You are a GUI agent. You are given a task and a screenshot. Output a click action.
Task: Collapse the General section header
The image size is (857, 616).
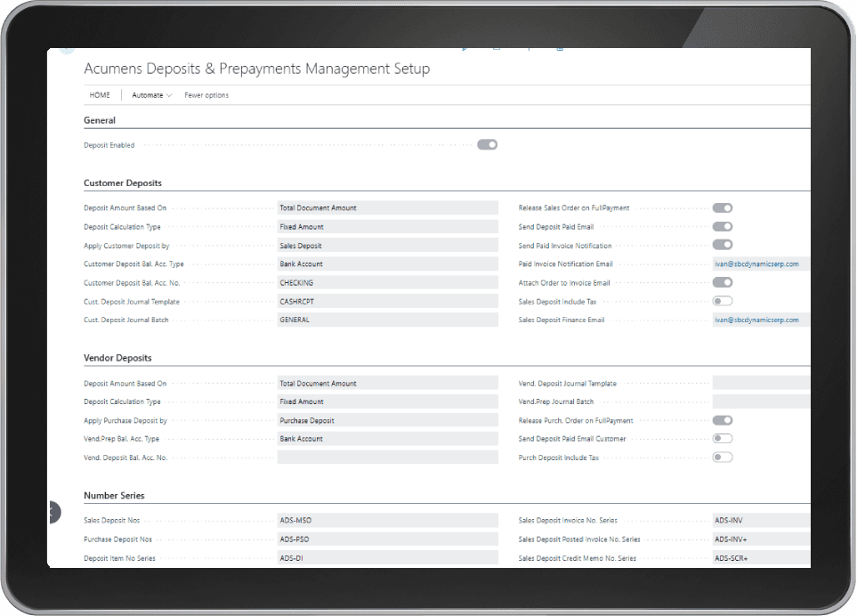pos(100,120)
